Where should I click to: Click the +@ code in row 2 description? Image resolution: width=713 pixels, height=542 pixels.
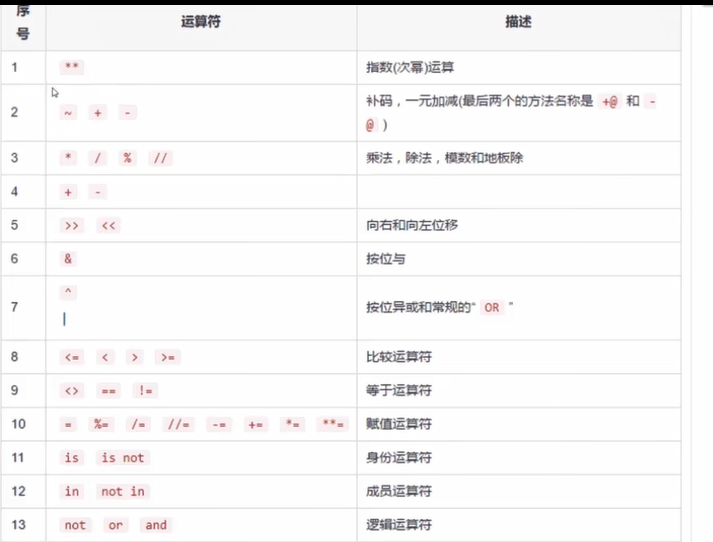(610, 101)
